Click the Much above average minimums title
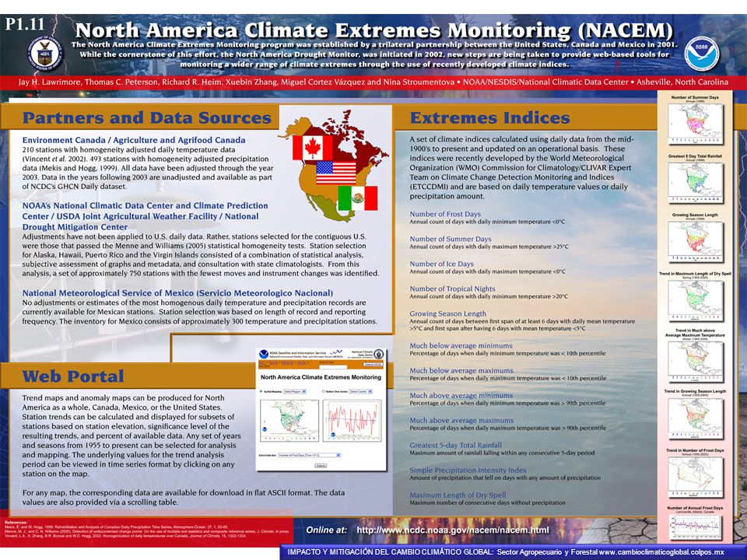This screenshot has height=560, width=747. point(461,395)
